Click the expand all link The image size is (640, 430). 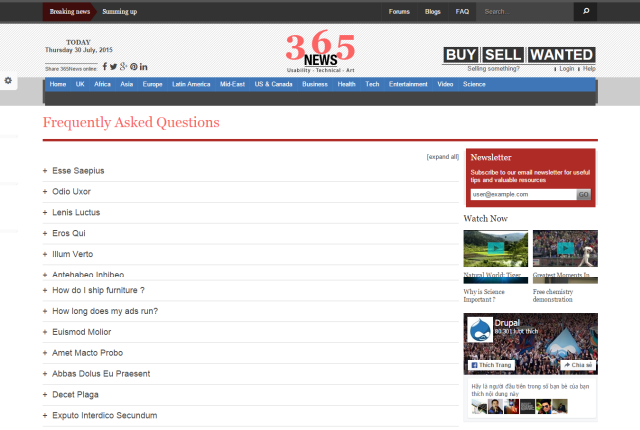(x=442, y=157)
